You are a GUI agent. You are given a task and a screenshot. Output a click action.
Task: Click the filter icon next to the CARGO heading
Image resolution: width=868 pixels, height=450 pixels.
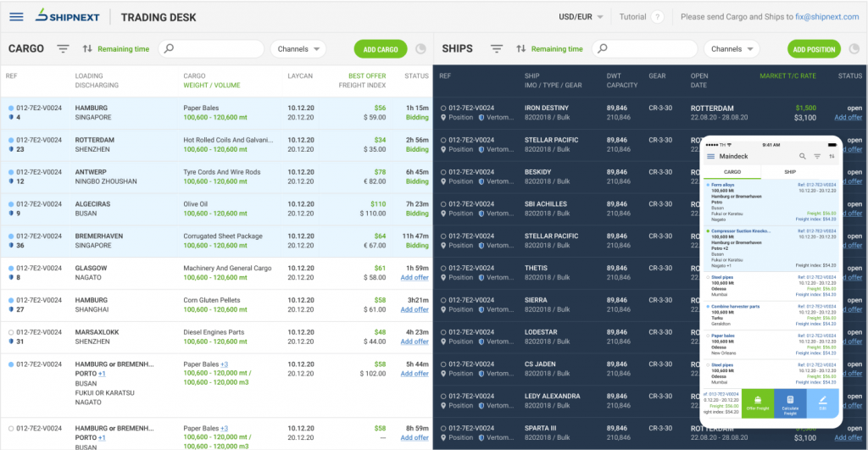click(x=63, y=49)
